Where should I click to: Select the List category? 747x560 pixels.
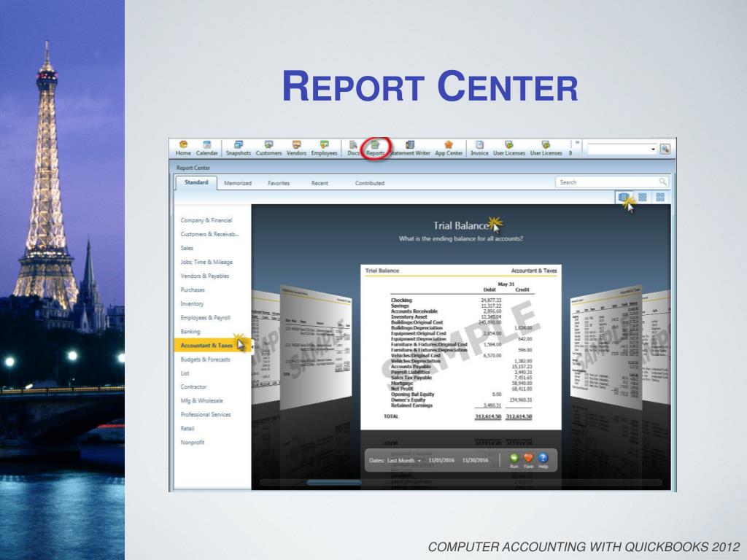pyautogui.click(x=185, y=373)
